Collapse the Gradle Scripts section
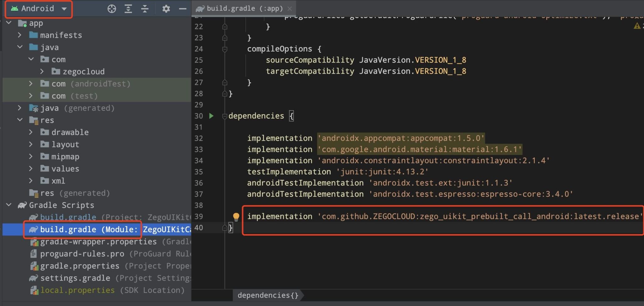 9,205
